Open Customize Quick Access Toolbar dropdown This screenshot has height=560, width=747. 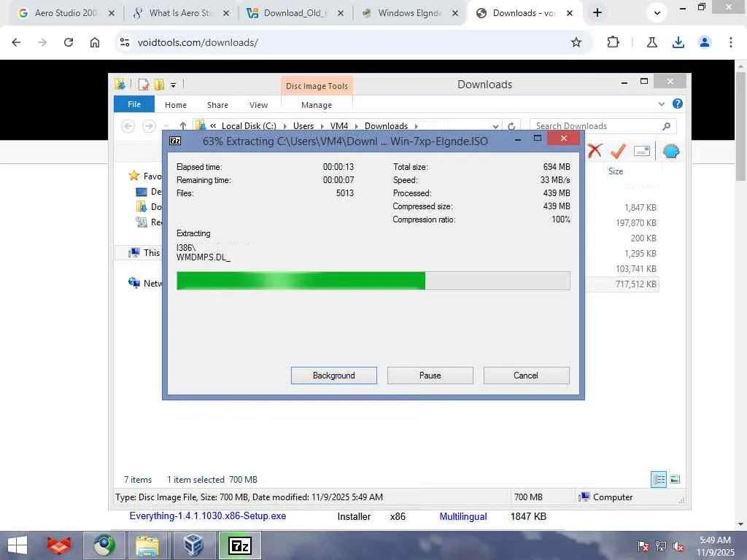[x=174, y=85]
